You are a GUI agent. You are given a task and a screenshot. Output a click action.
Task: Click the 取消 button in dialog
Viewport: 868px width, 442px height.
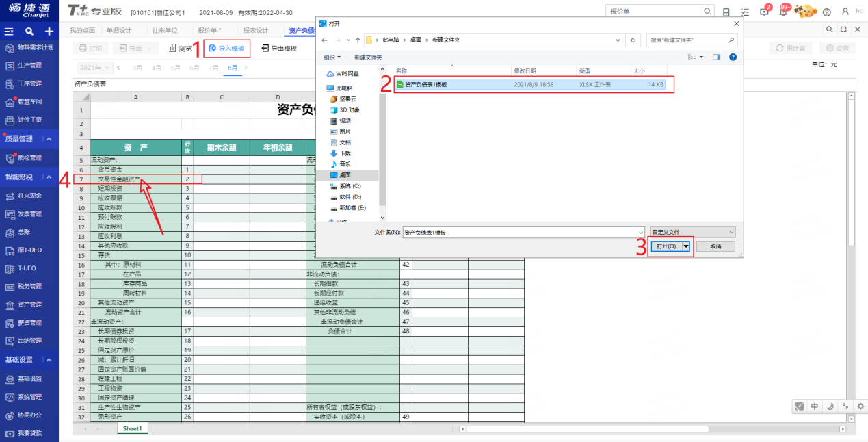click(x=715, y=246)
